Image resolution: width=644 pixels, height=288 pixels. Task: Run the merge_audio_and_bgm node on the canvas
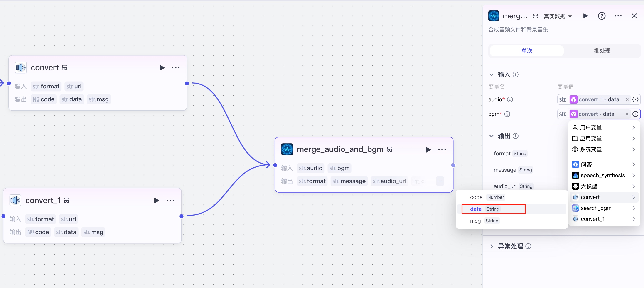[x=428, y=150]
